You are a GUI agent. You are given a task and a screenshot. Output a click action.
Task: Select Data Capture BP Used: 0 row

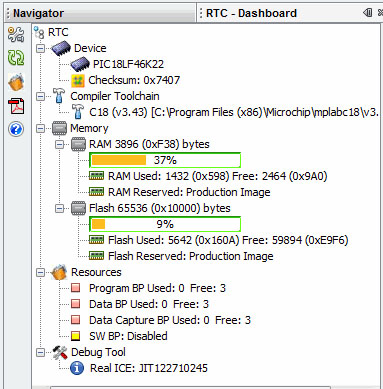(170, 320)
